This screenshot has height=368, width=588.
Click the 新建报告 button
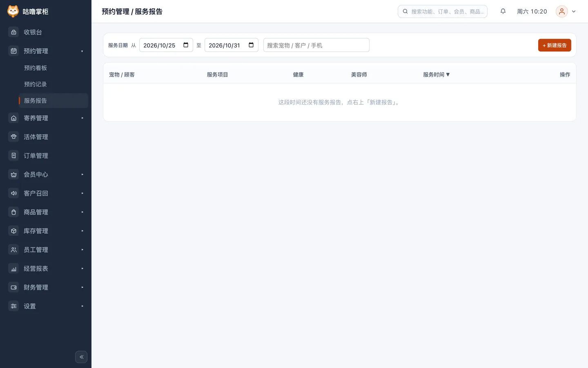point(555,45)
